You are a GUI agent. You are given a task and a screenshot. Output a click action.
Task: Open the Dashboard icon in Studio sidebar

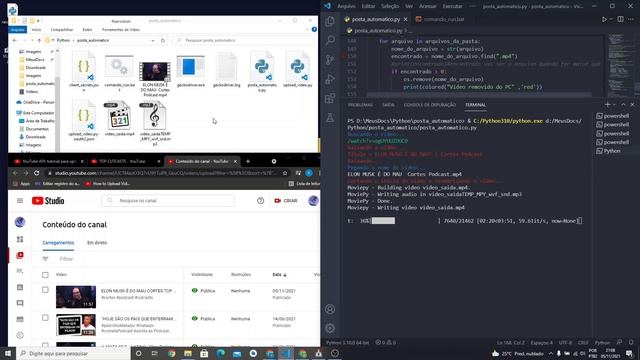(x=20, y=239)
